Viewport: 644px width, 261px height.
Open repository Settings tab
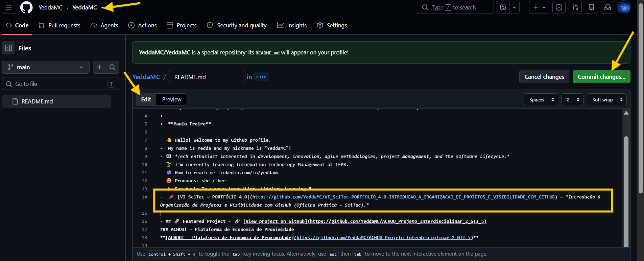pos(332,25)
